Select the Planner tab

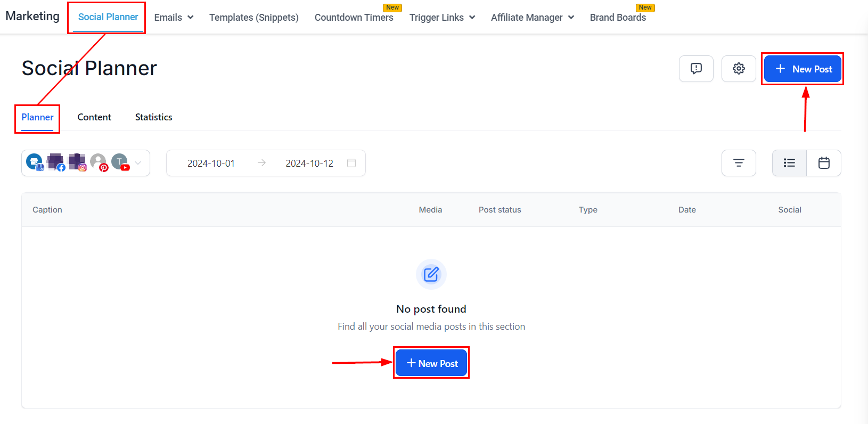(37, 117)
